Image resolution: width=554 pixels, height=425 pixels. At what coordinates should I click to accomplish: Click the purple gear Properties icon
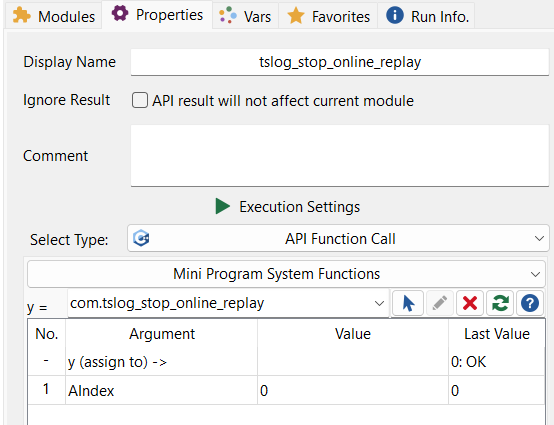120,14
